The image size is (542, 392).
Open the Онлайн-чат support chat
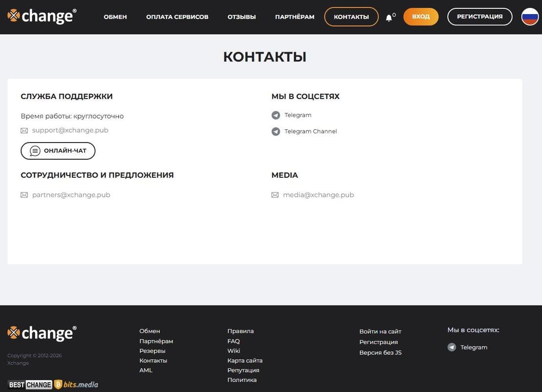[x=58, y=151]
